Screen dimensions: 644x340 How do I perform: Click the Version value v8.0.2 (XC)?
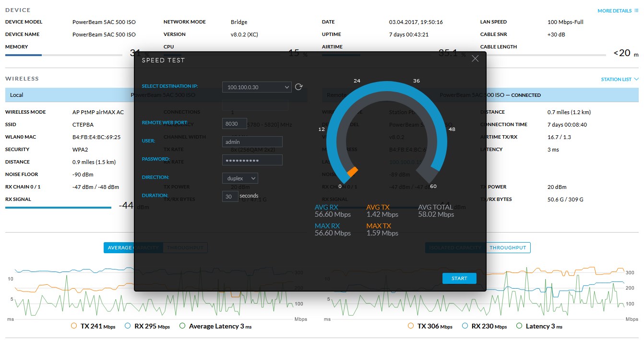point(245,35)
